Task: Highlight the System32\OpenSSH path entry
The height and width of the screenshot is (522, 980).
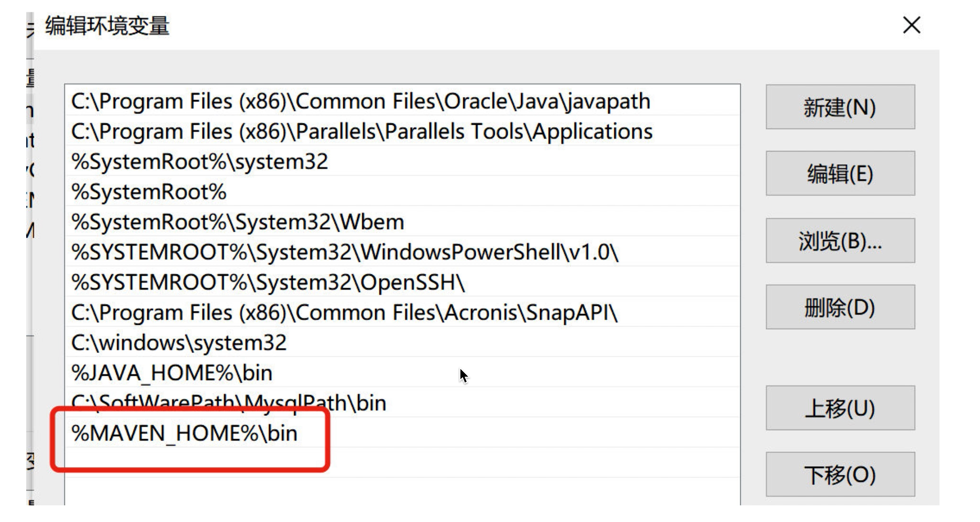Action: click(268, 282)
